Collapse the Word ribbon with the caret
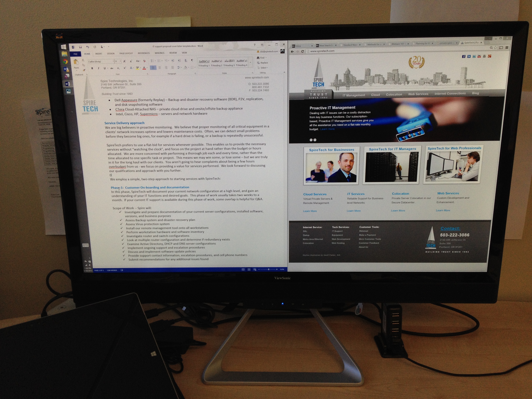 284,72
